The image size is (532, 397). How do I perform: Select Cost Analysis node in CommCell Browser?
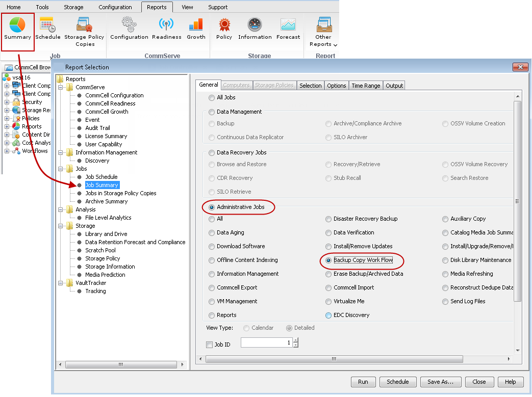point(36,143)
